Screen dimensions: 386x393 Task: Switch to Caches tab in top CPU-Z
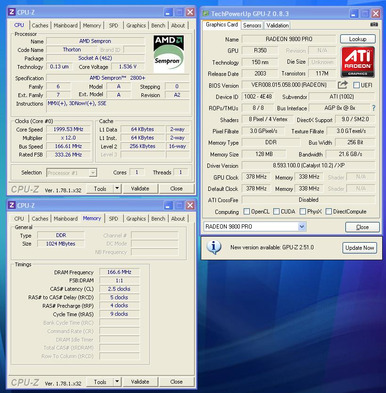coord(40,25)
